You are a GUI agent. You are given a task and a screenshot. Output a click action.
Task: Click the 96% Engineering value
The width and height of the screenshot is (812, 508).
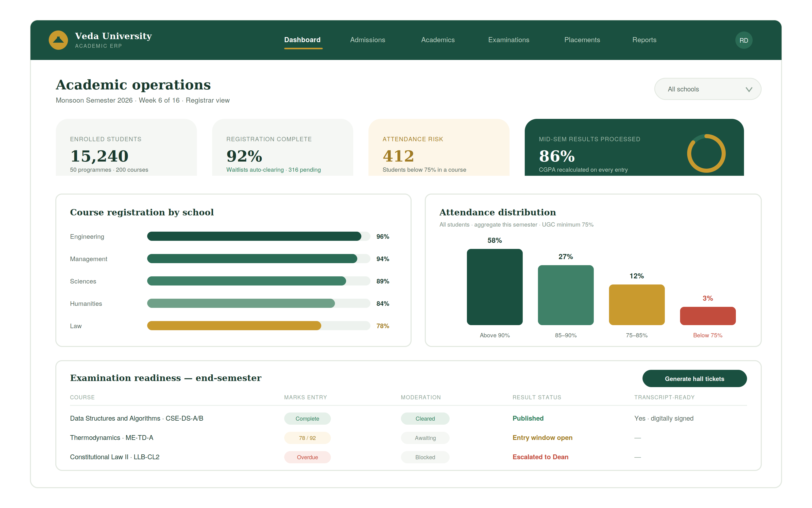382,236
